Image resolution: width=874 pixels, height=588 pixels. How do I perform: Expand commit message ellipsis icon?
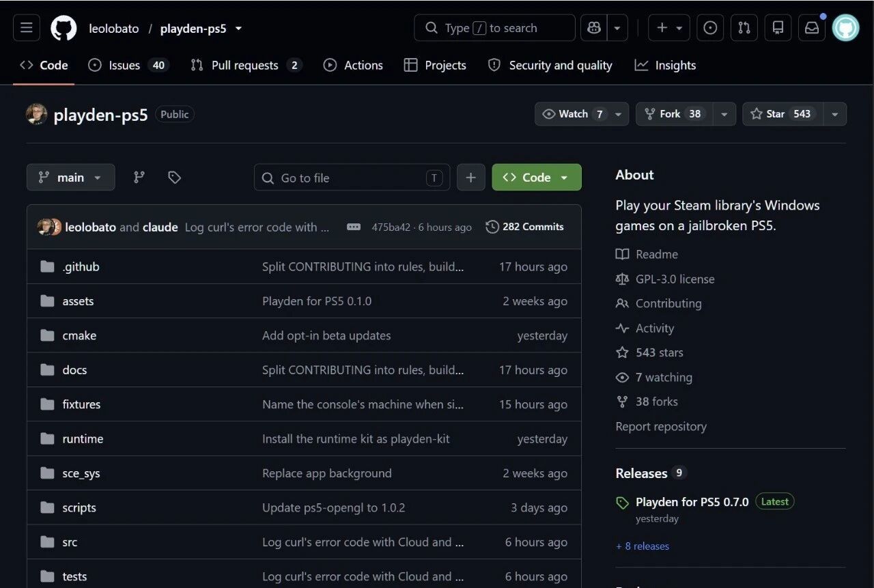point(354,227)
